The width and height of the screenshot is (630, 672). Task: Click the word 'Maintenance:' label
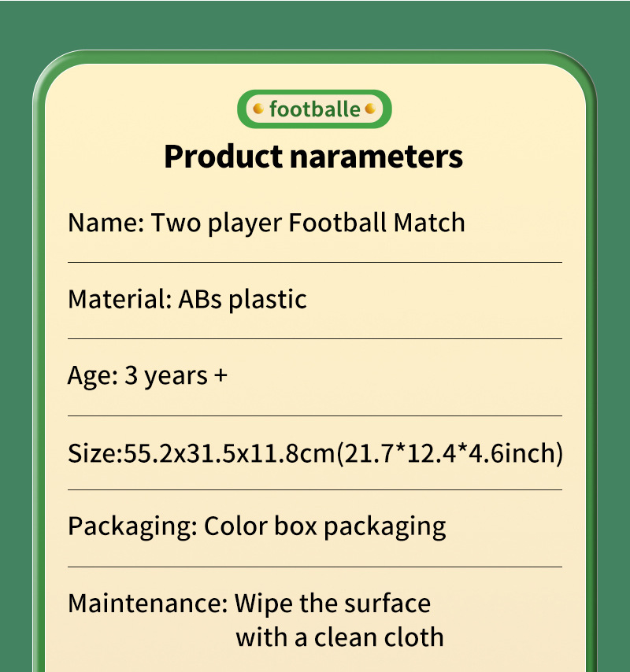pos(147,604)
